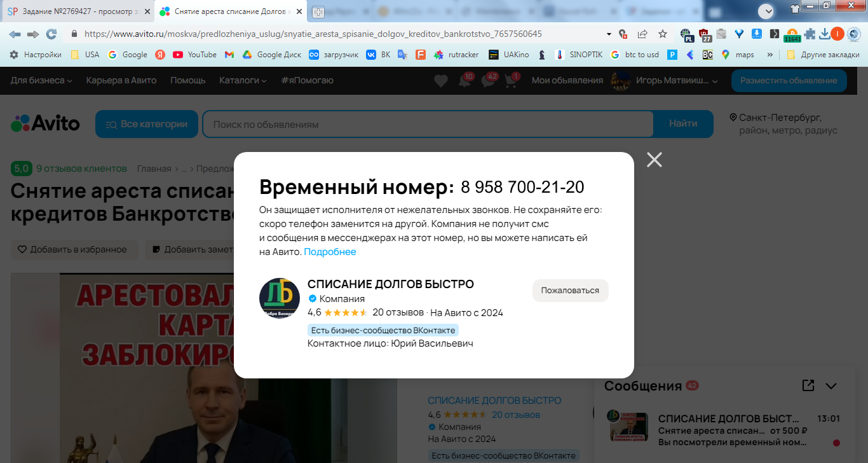Open the СПИСАНИЕ ДОЛГОВ БЫСТ... chat message
The image size is (868, 463).
[x=724, y=431]
